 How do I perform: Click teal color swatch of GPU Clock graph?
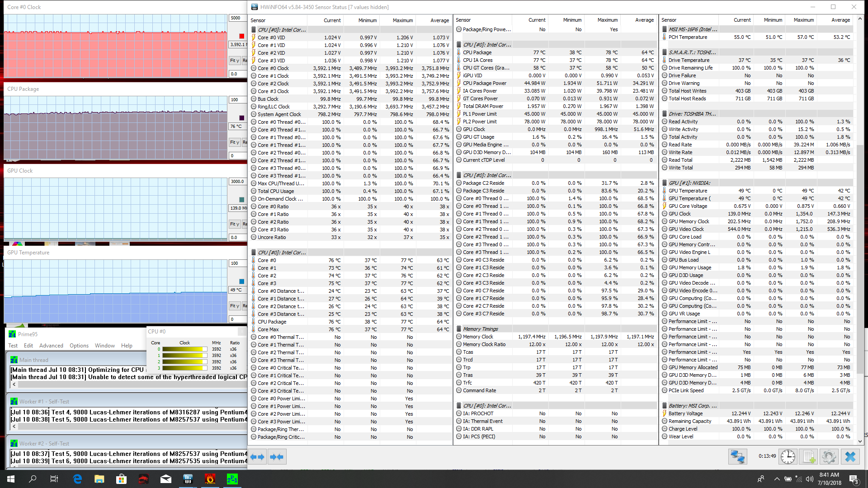[242, 200]
